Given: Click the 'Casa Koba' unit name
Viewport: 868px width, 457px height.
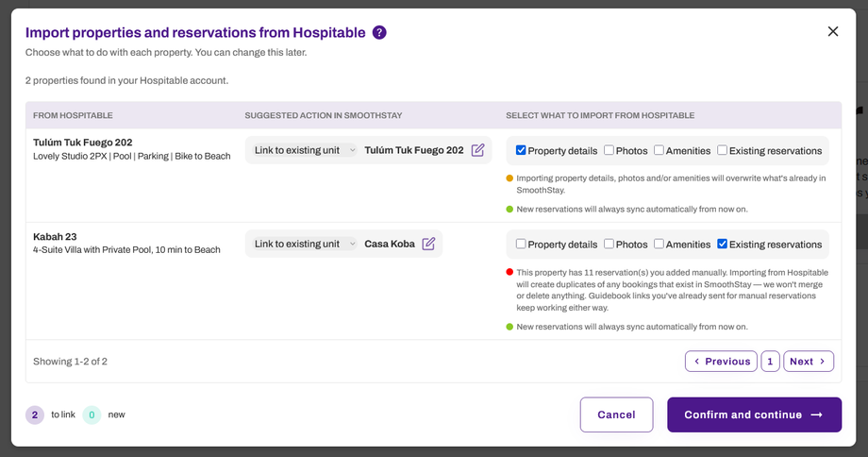Looking at the screenshot, I should tap(389, 244).
